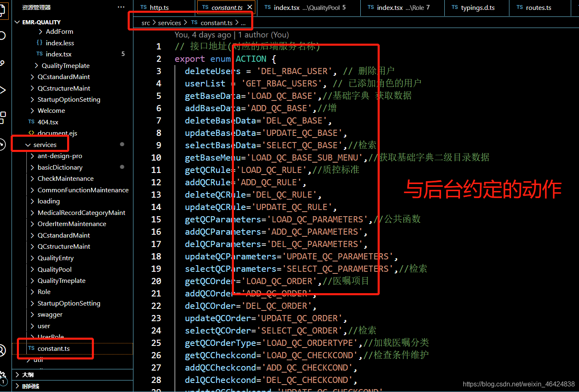Click the services breadcrumb segment
Image resolution: width=579 pixels, height=392 pixels.
pyautogui.click(x=169, y=23)
